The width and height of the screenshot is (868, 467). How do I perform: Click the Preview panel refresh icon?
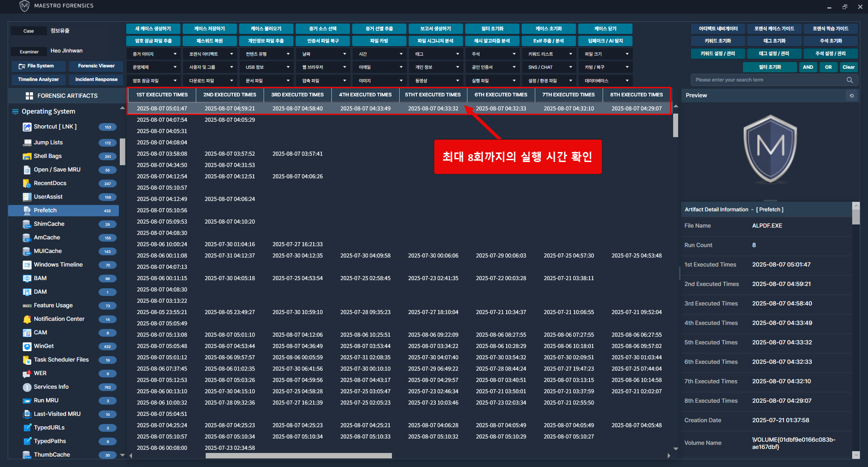852,95
